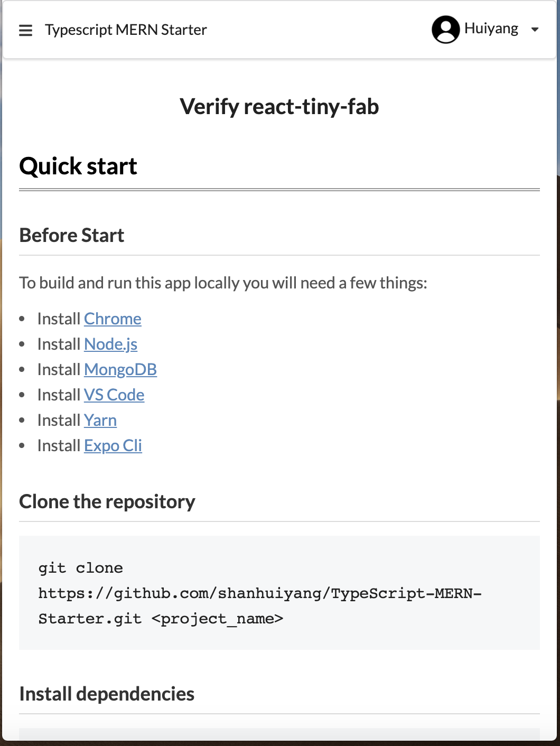Click Typescript MERN Starter title
The width and height of the screenshot is (560, 746).
tap(126, 30)
